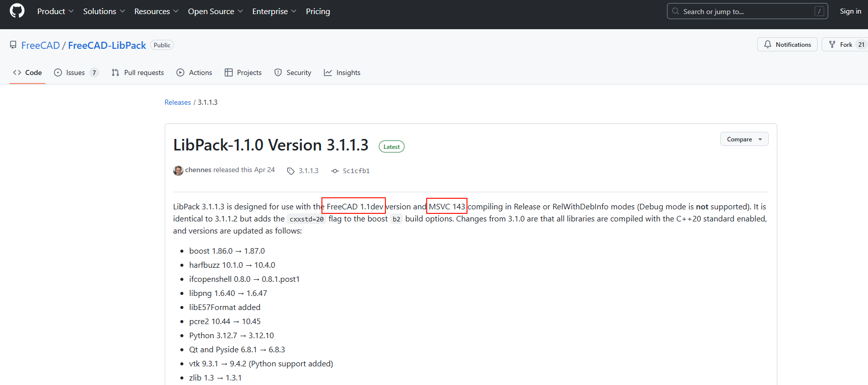Click the 'zlib 1.3 → 1.3.1' item
This screenshot has height=385, width=868.
click(215, 377)
